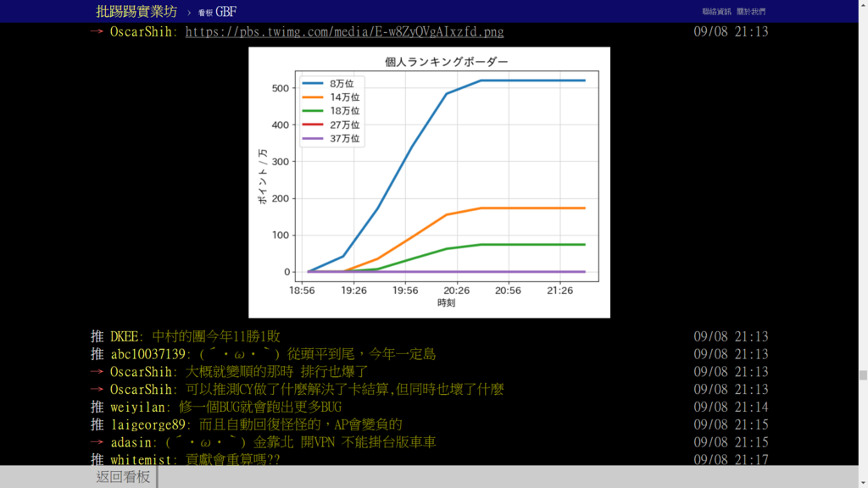Click the 推 tag on DKEE's comment
This screenshot has height=488, width=868.
pos(97,336)
